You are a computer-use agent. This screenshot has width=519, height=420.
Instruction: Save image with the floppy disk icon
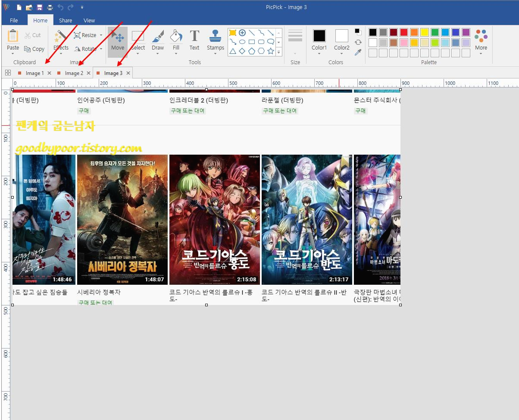click(x=40, y=7)
